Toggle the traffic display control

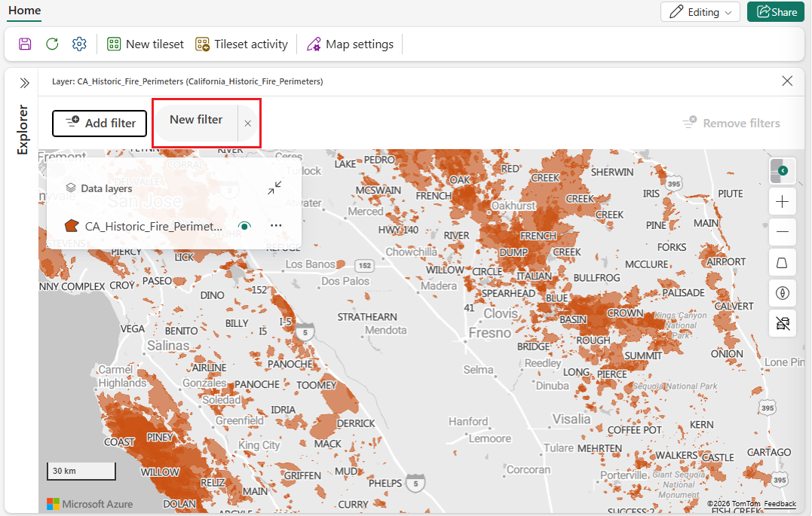(x=782, y=324)
